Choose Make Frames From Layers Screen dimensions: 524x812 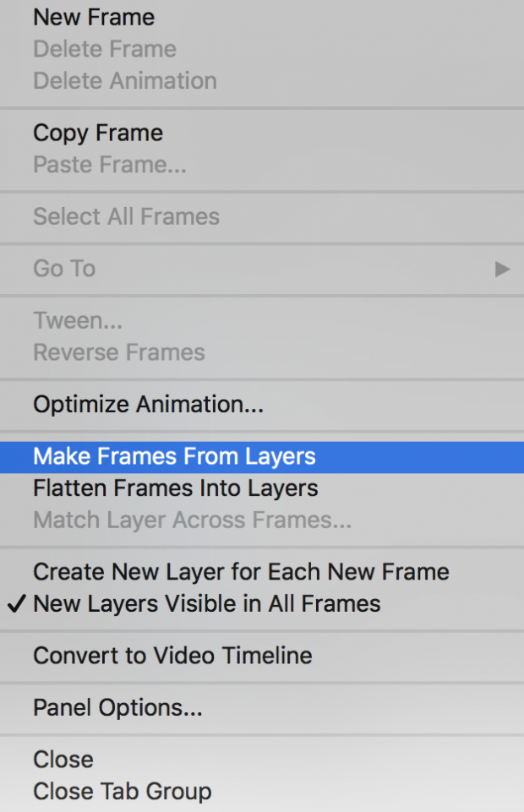(174, 456)
